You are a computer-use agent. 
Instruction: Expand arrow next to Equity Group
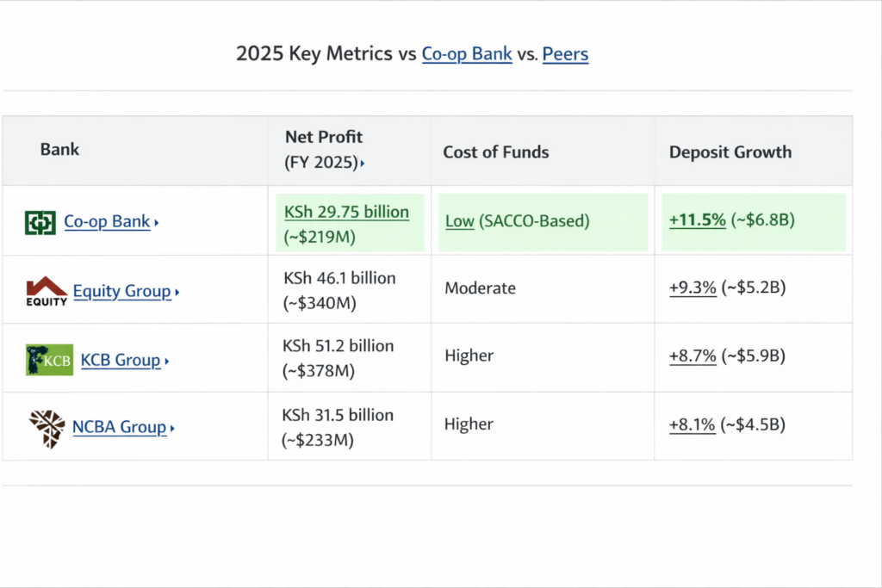[177, 293]
